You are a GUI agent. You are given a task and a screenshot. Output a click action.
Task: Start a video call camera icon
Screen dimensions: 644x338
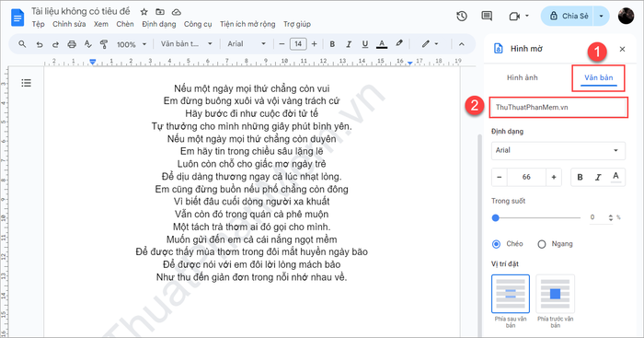pos(514,16)
